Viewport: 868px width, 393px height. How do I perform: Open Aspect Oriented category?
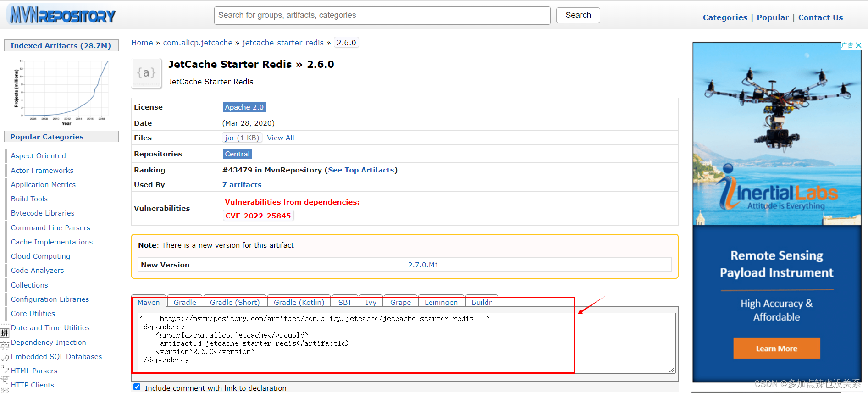39,155
